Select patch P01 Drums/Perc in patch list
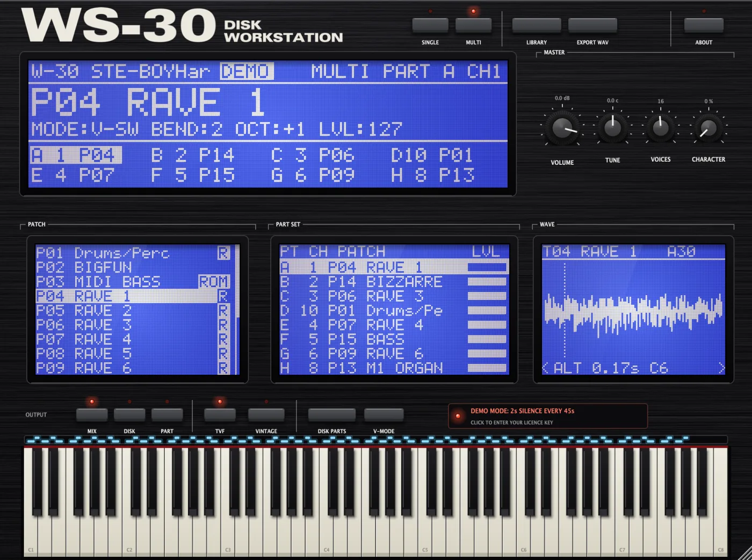 point(133,253)
